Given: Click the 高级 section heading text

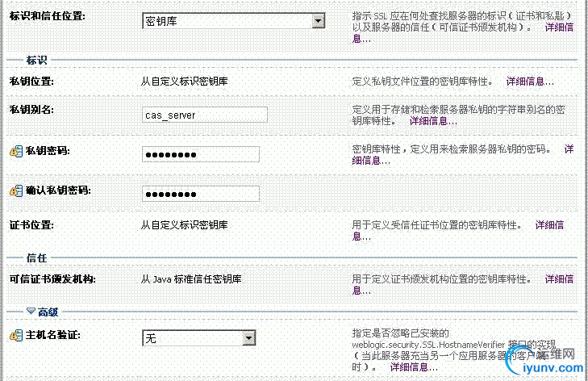Looking at the screenshot, I should [48, 312].
